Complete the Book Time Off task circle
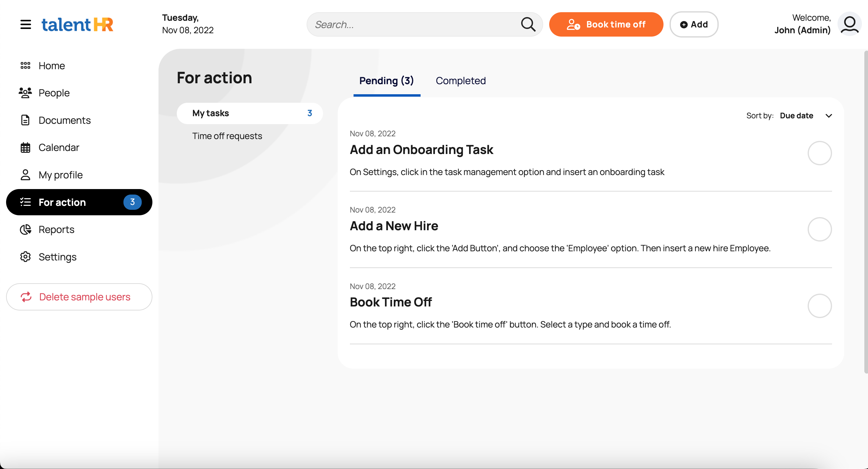 [x=820, y=306]
